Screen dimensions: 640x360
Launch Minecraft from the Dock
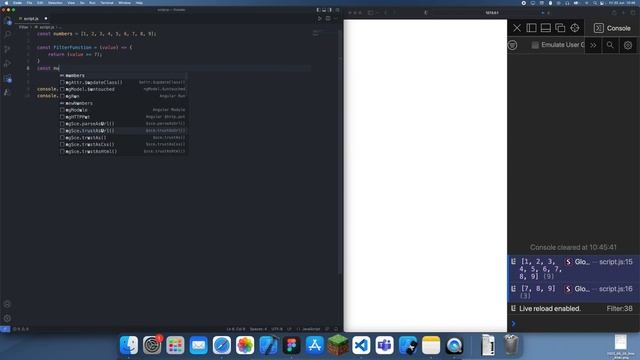pos(338,345)
